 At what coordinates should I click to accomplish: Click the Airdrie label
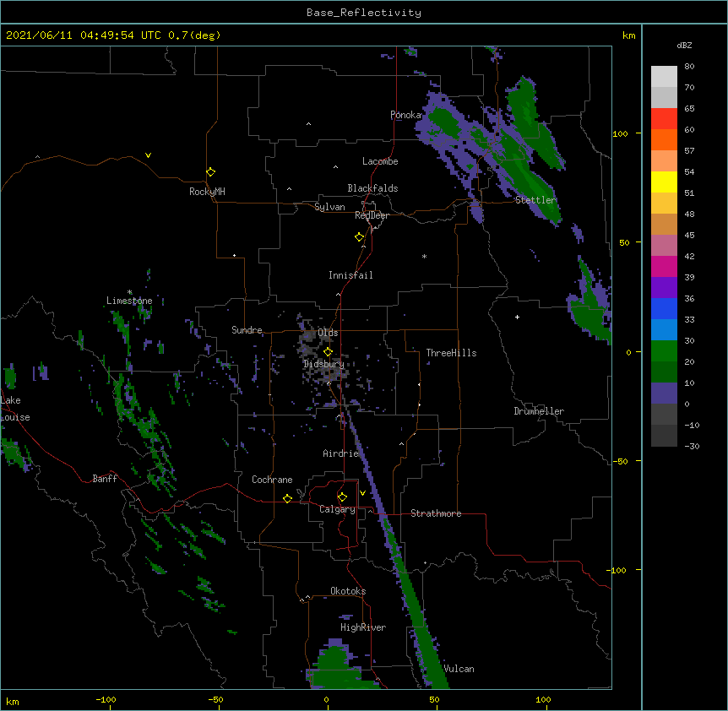tap(340, 453)
